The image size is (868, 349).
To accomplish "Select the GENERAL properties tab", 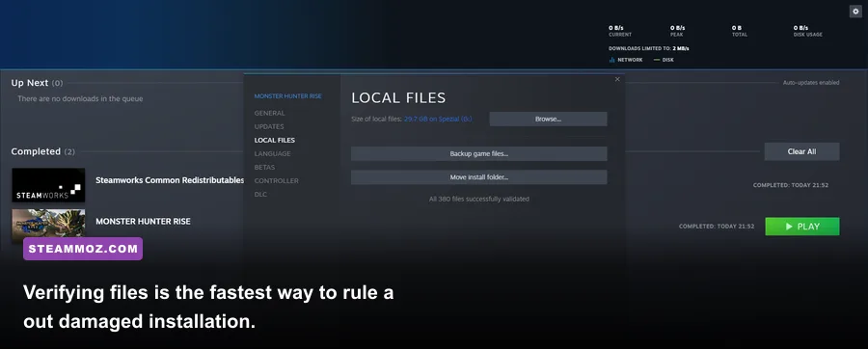I will click(270, 113).
